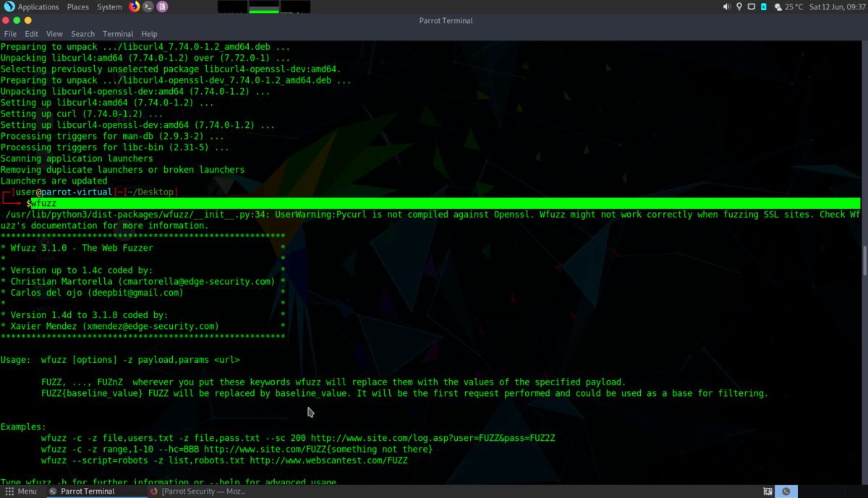This screenshot has height=498, width=868.
Task: Close the Parrot Terminal window with red button
Action: coord(7,20)
